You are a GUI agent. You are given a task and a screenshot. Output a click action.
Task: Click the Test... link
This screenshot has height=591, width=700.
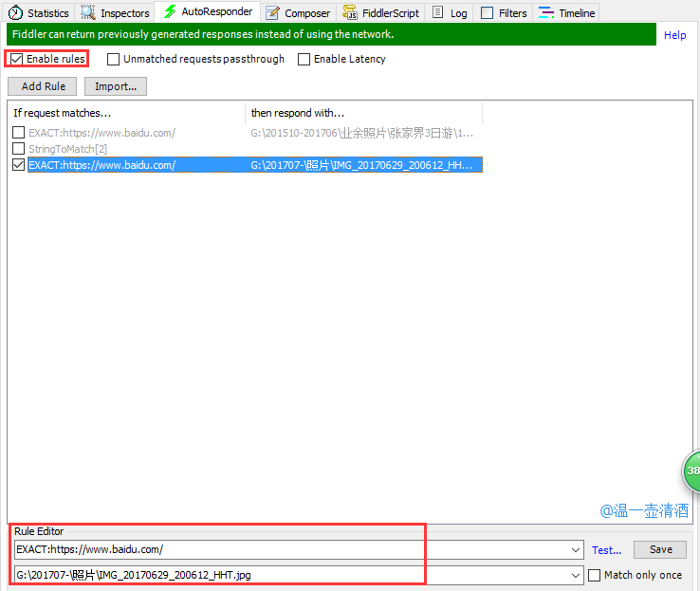pos(607,550)
